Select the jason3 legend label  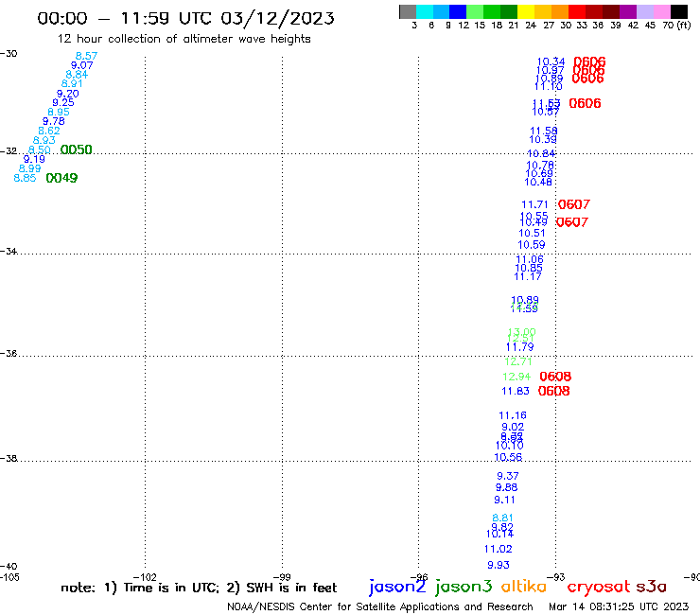point(464,587)
